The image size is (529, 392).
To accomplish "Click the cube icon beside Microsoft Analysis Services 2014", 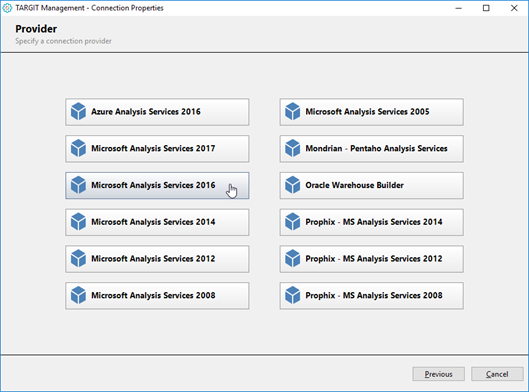I will (78, 222).
